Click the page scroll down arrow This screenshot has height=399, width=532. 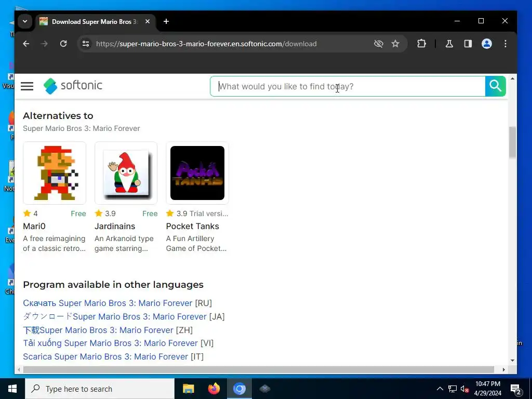(x=512, y=361)
